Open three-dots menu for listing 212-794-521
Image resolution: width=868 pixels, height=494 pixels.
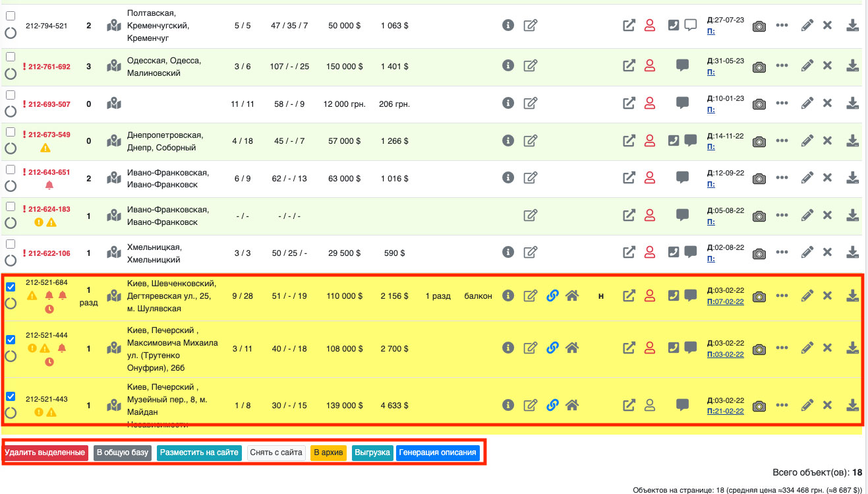[x=782, y=26]
